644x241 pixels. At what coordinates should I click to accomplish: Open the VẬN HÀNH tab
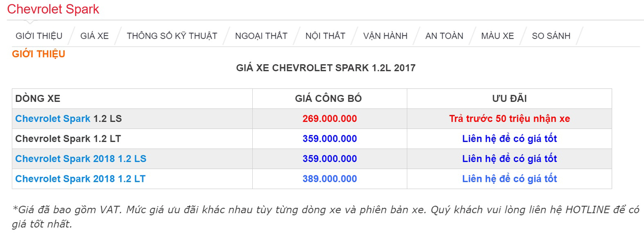(x=385, y=36)
